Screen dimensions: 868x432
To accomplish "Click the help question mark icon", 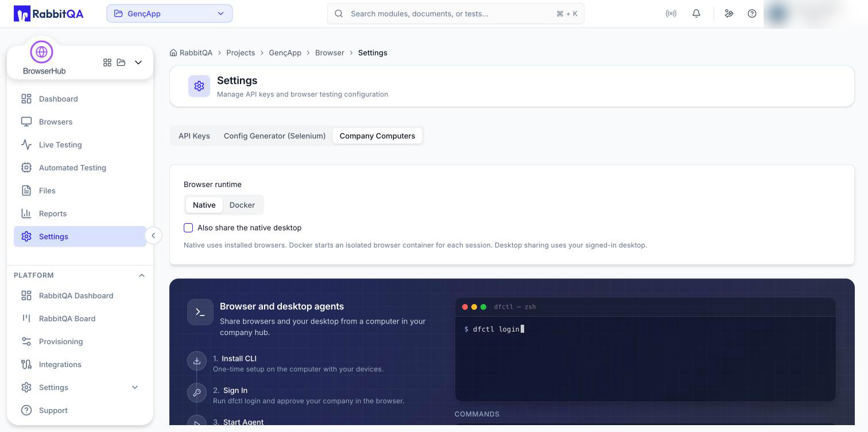I will pyautogui.click(x=752, y=14).
